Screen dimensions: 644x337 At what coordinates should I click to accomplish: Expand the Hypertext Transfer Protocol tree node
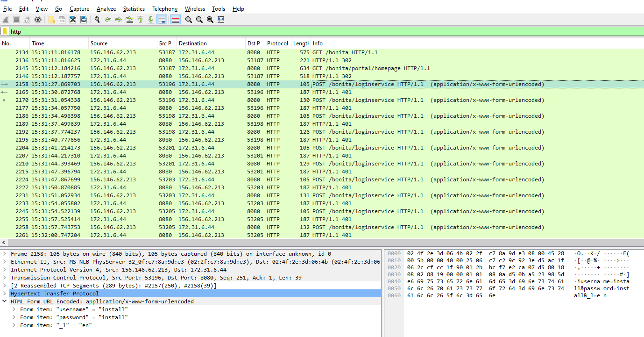5,294
